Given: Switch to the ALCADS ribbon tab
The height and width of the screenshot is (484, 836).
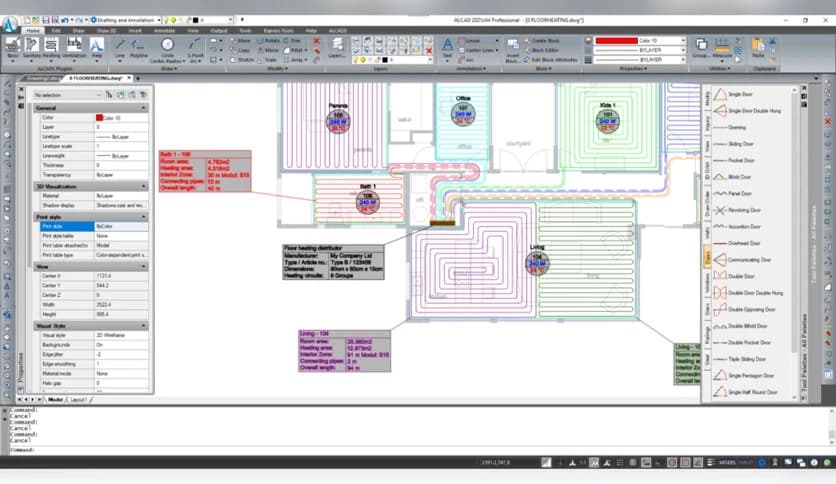Looking at the screenshot, I should (337, 31).
